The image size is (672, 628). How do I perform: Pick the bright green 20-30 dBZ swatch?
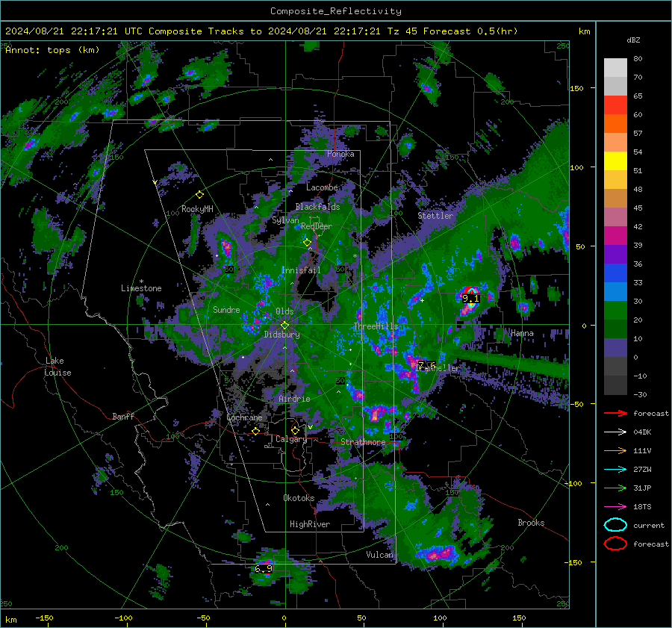[x=615, y=310]
